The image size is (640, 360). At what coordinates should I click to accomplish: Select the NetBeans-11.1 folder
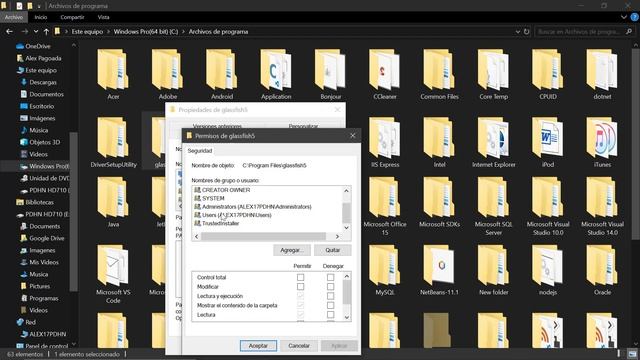(x=439, y=270)
